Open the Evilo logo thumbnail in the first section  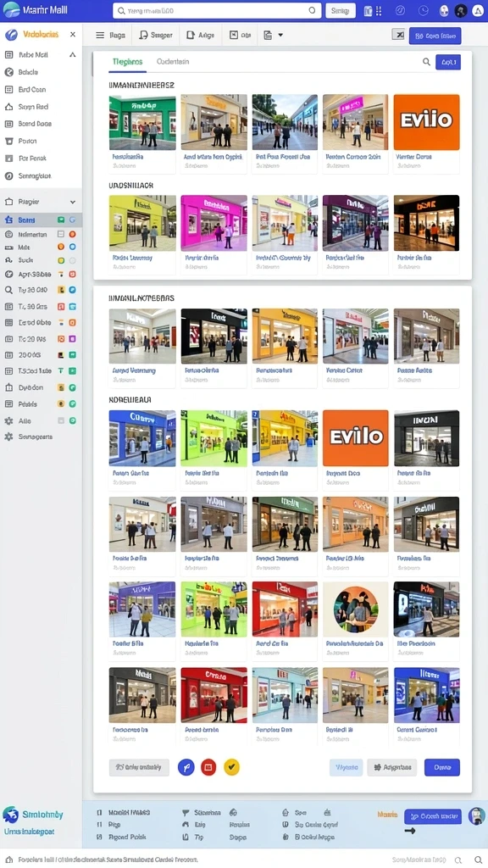tap(427, 122)
